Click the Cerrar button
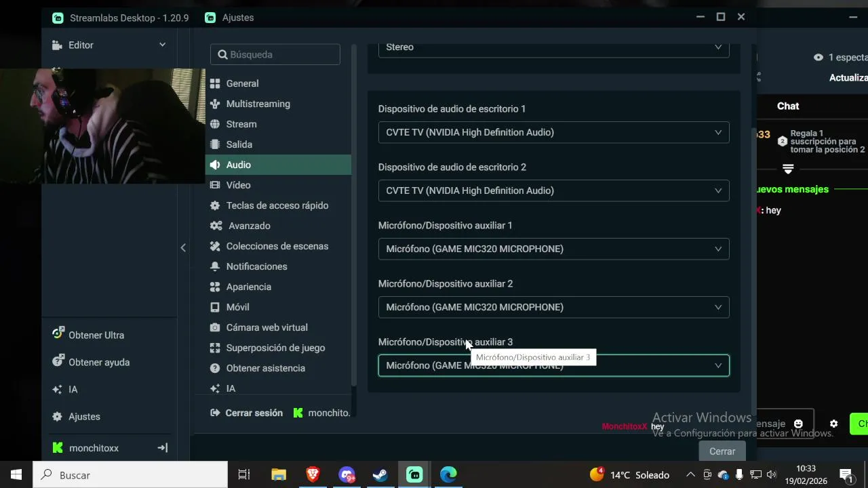This screenshot has height=488, width=868. click(x=722, y=451)
